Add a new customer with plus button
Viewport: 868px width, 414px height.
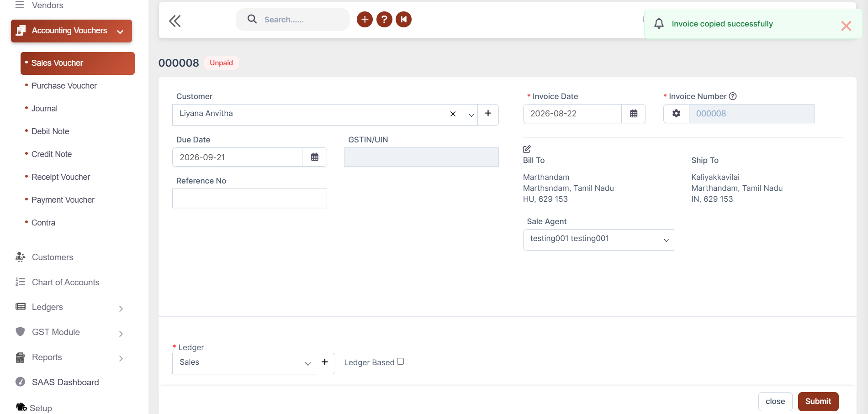click(x=488, y=114)
